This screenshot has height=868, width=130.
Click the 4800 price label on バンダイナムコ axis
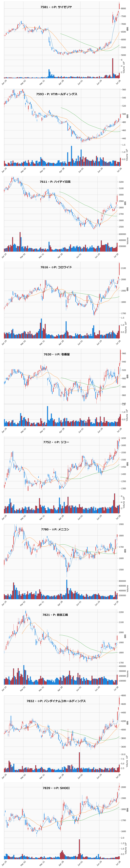point(124,695)
